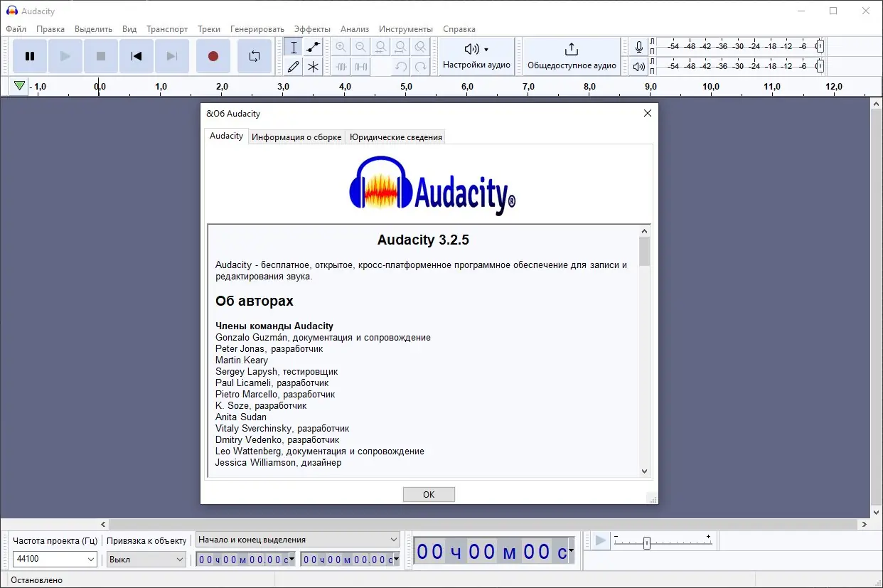The width and height of the screenshot is (883, 588).
Task: Select the Draw pencil tool
Action: coord(294,67)
